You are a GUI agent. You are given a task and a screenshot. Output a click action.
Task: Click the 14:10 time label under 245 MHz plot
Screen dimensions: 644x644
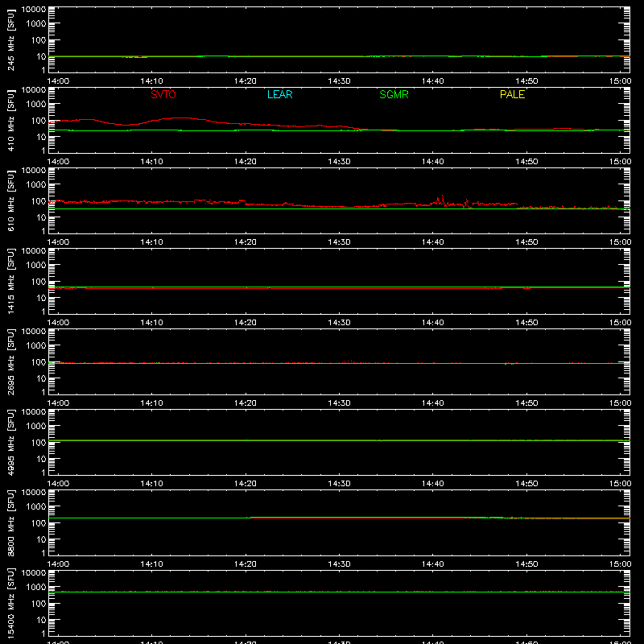151,81
